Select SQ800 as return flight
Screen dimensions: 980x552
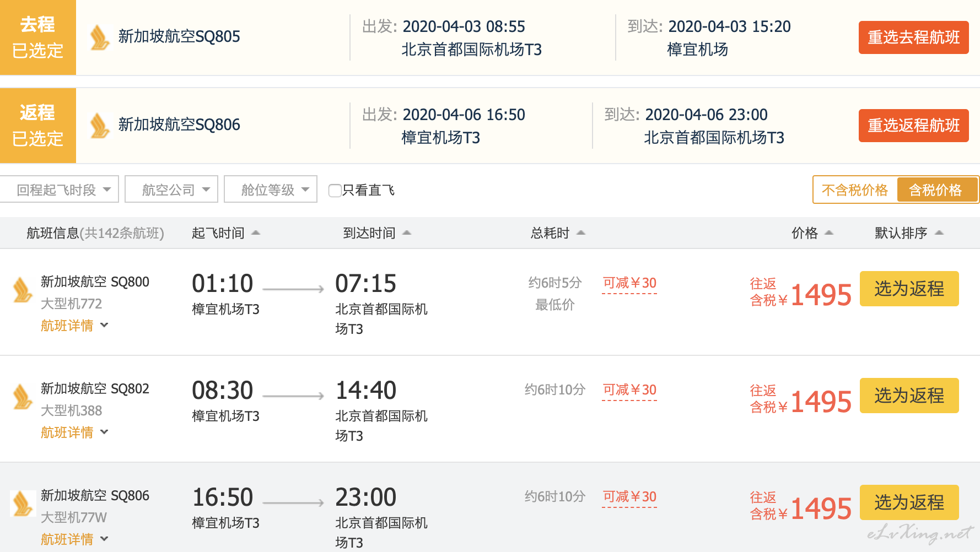point(909,289)
